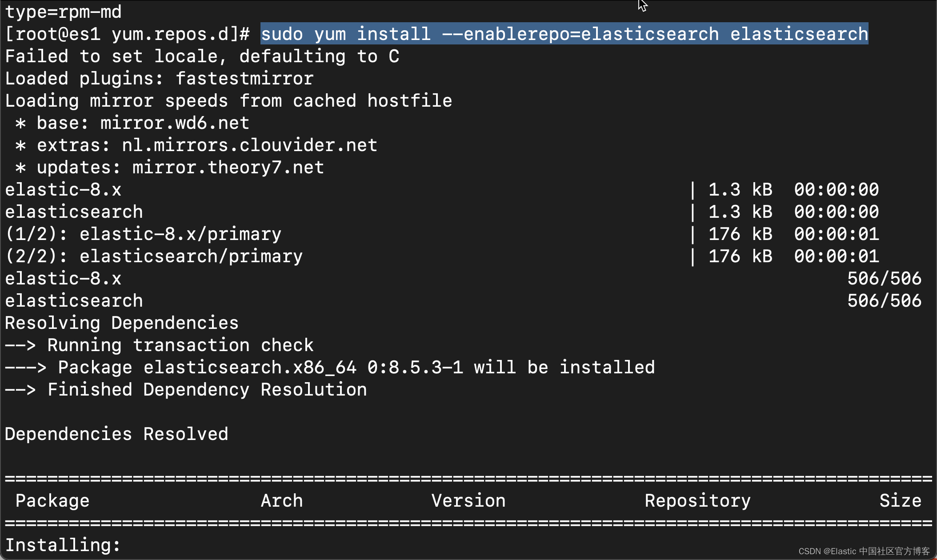
Task: Click "Loading mirror speeds from cached hostfile"
Action: (228, 101)
